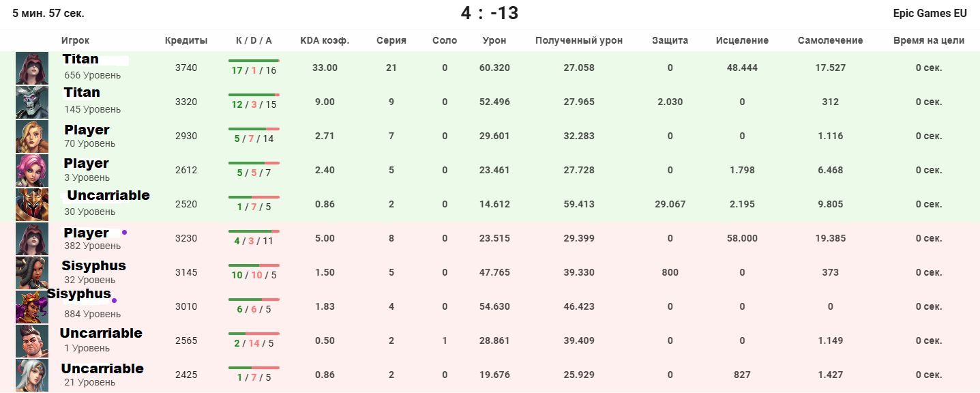The width and height of the screenshot is (980, 393).
Task: Open the avatar of the level 884 Sisyphus
Action: [x=32, y=307]
